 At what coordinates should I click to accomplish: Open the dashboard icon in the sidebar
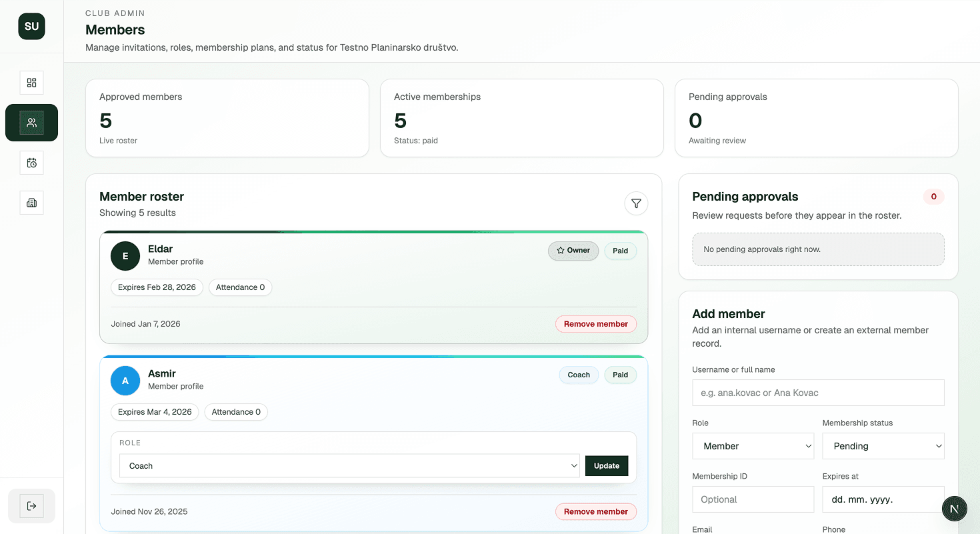[x=31, y=83]
